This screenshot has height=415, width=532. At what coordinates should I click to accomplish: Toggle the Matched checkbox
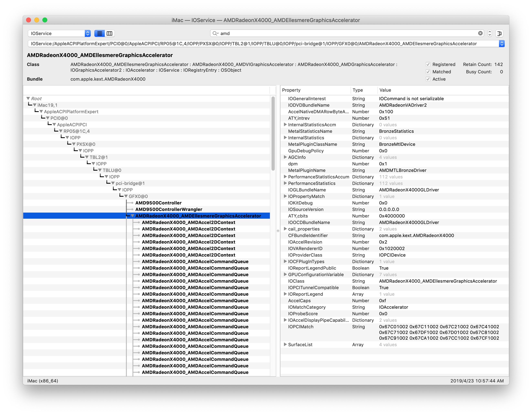[x=428, y=72]
